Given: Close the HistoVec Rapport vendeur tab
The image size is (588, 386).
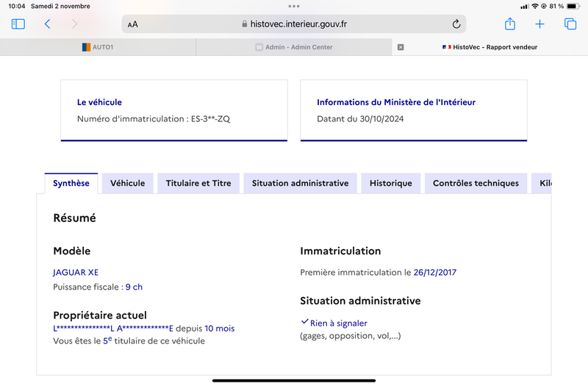Looking at the screenshot, I should [x=401, y=47].
